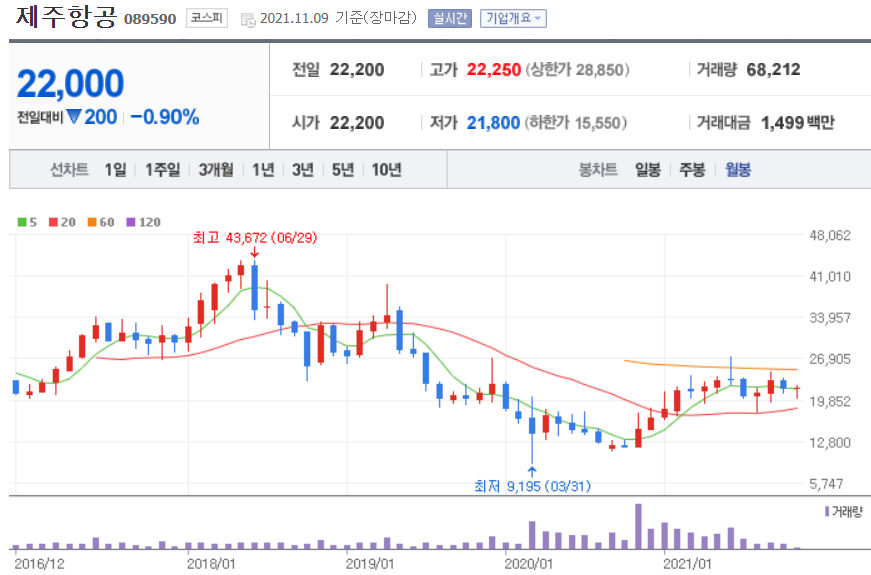The width and height of the screenshot is (871, 575).
Task: Select the 3개월 line chart tab
Action: click(x=216, y=169)
